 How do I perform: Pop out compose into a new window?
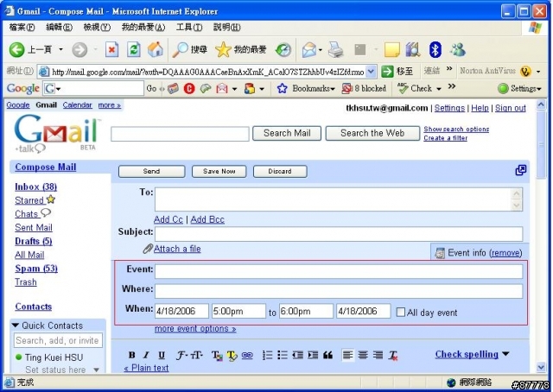(520, 170)
